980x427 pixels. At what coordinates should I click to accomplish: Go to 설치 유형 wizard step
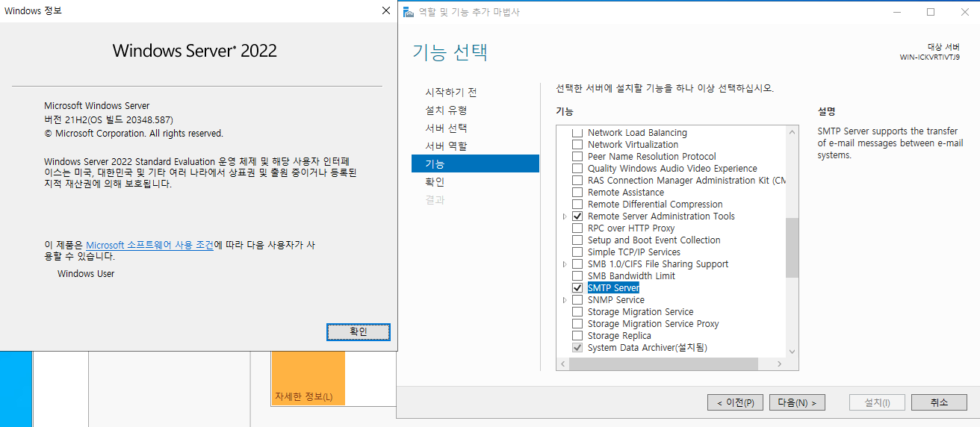[446, 110]
